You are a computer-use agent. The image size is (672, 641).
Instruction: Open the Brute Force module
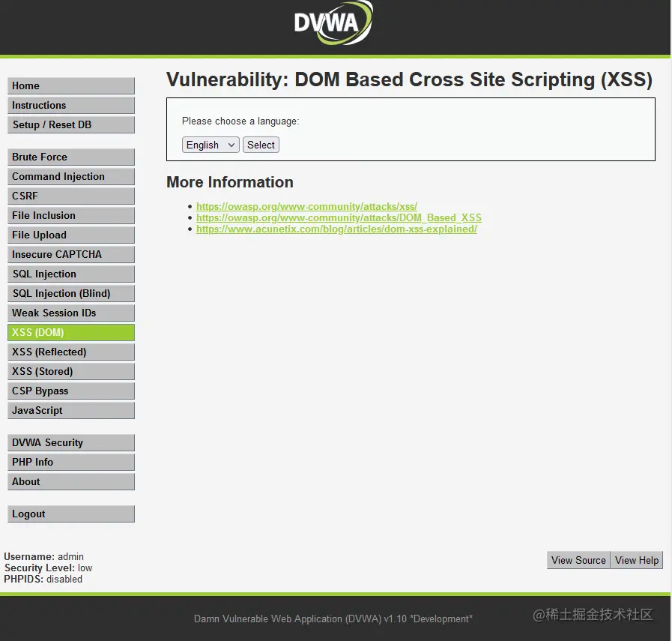[x=71, y=157]
